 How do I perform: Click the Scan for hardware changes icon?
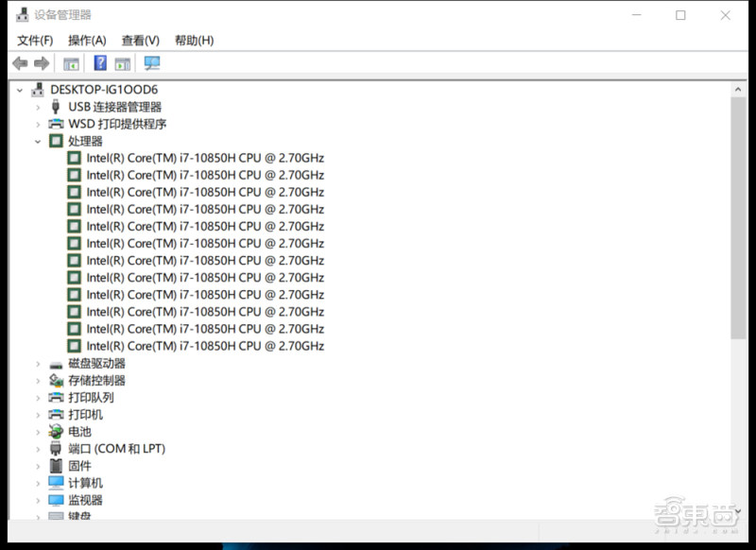coord(151,62)
